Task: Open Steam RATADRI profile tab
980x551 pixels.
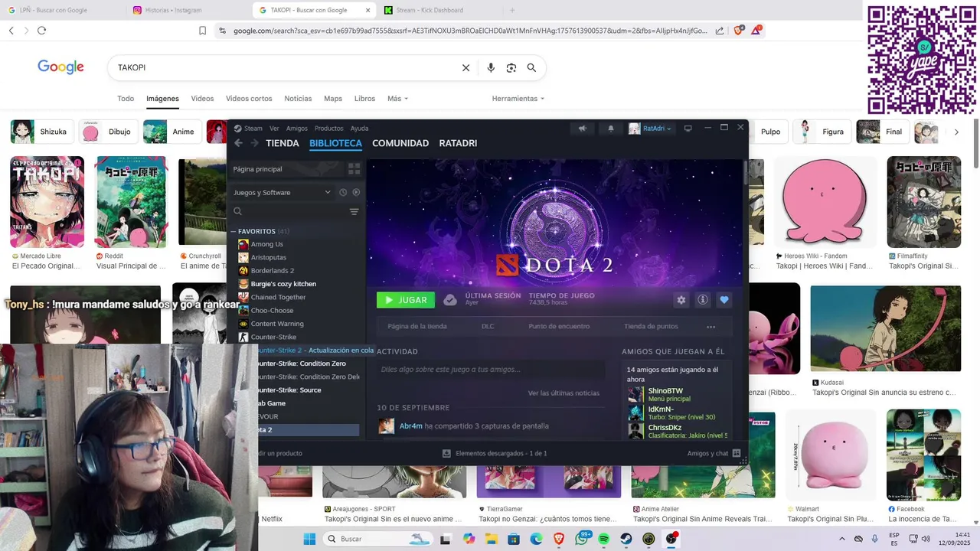Action: 458,143
